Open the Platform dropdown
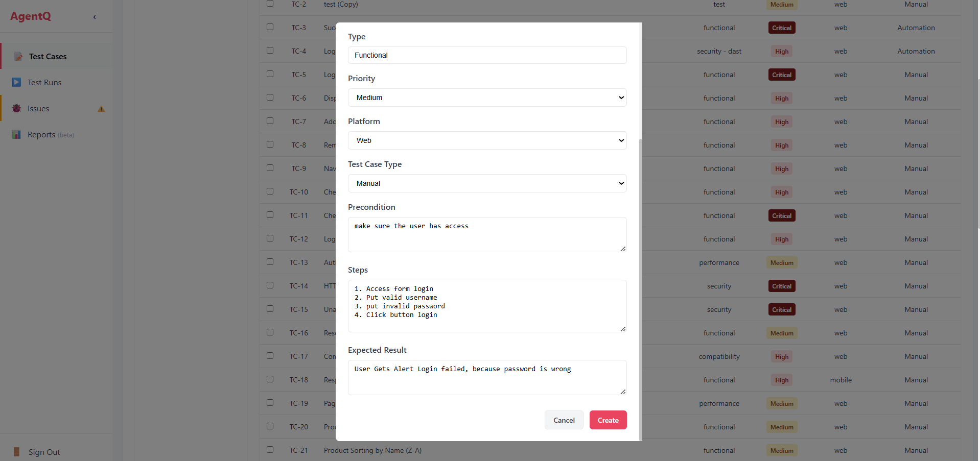The image size is (980, 461). pos(486,140)
